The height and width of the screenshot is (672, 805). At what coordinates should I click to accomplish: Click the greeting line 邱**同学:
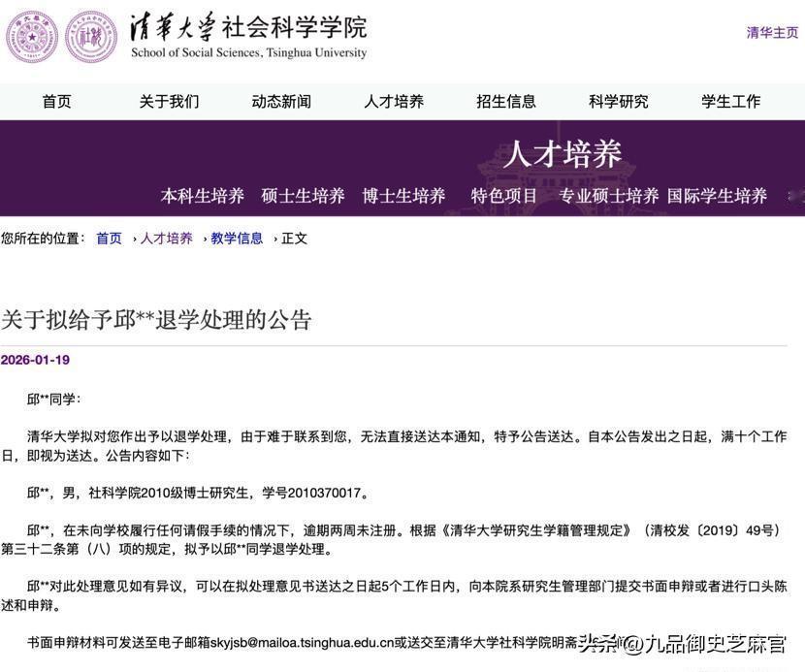pos(54,399)
